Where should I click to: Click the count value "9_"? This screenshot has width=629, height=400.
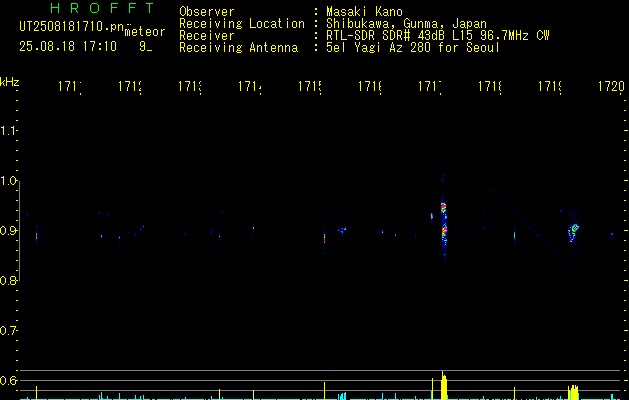point(145,47)
